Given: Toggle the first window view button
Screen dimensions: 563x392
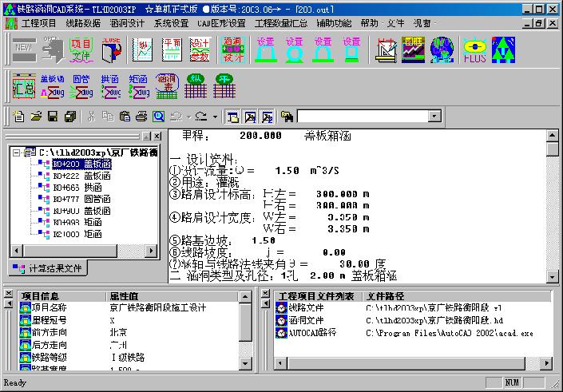Looking at the screenshot, I should (x=233, y=117).
